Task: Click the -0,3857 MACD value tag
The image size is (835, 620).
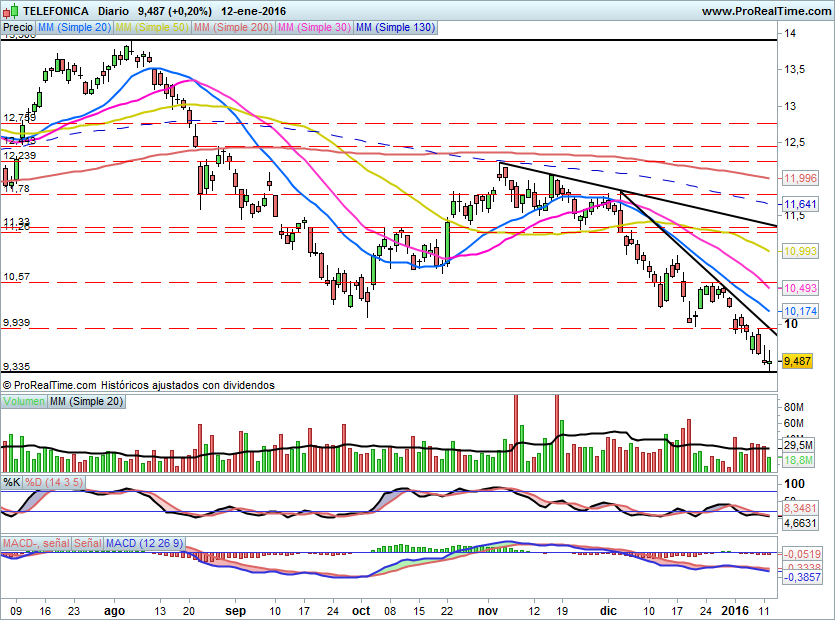Action: pos(802,577)
